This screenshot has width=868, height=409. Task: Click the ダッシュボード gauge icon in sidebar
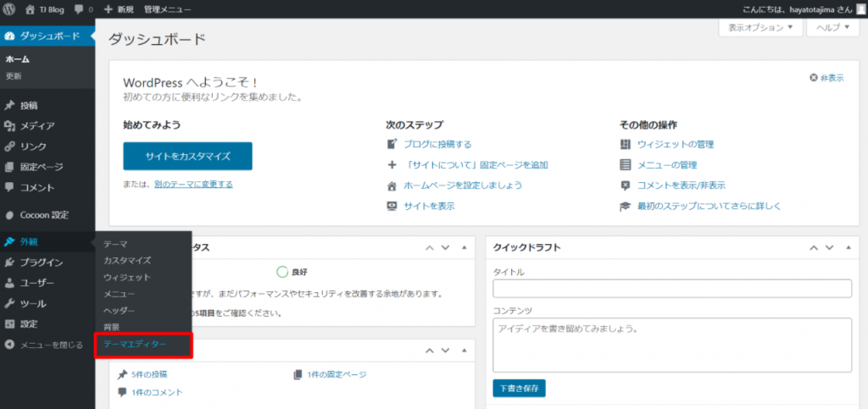click(9, 36)
